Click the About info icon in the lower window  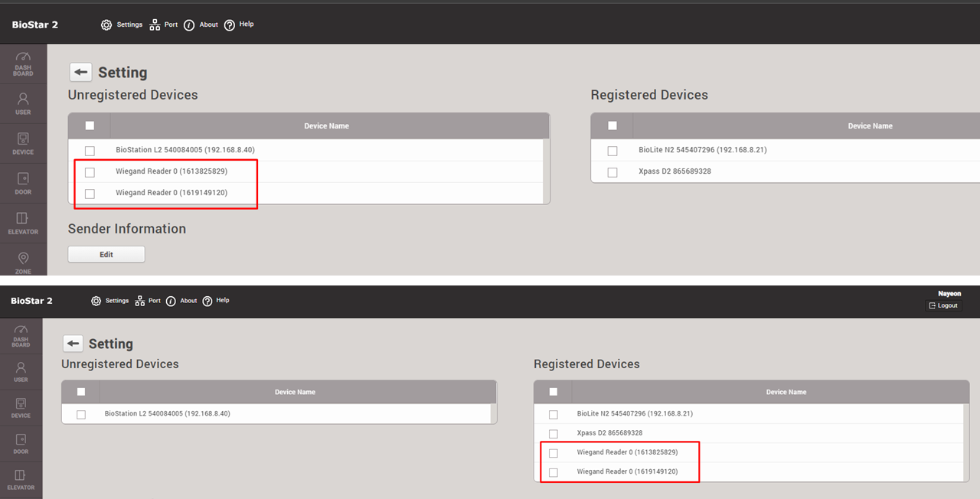171,301
